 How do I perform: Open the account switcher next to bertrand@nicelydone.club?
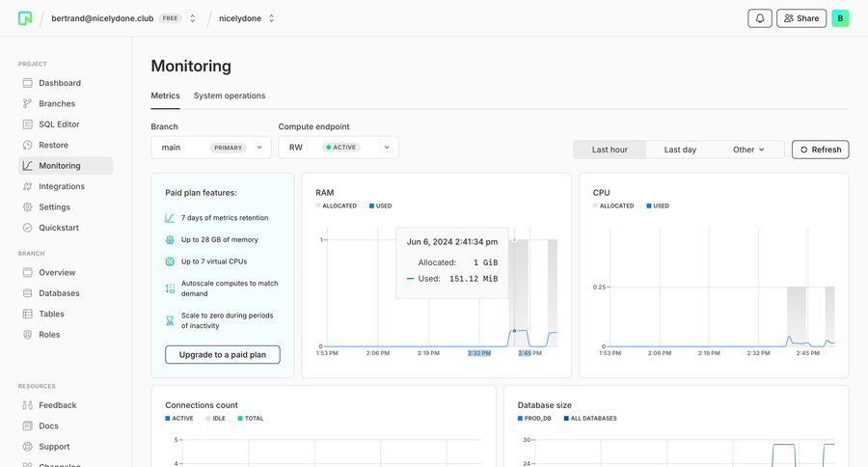pyautogui.click(x=193, y=18)
